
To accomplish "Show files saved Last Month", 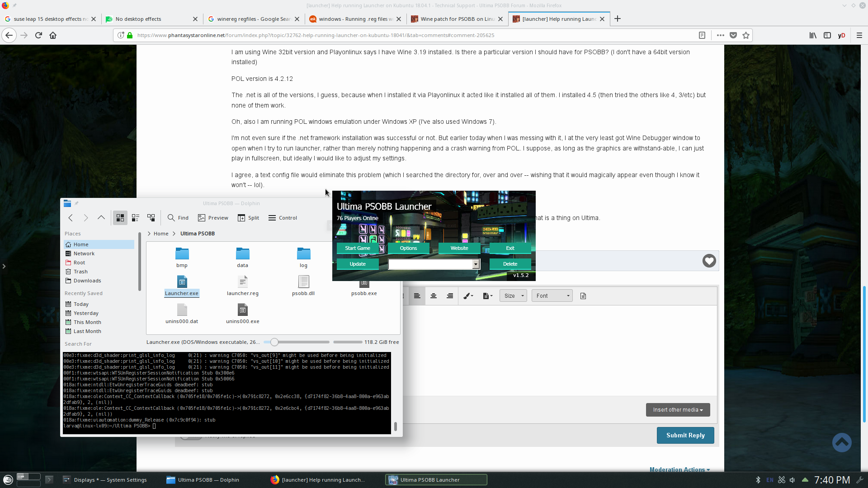I will click(x=99, y=331).
